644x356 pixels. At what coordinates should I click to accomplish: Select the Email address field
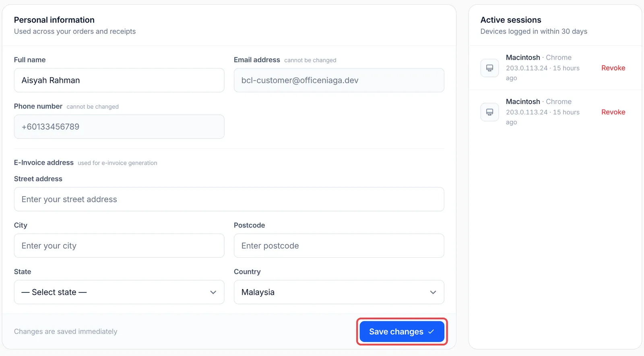(339, 80)
